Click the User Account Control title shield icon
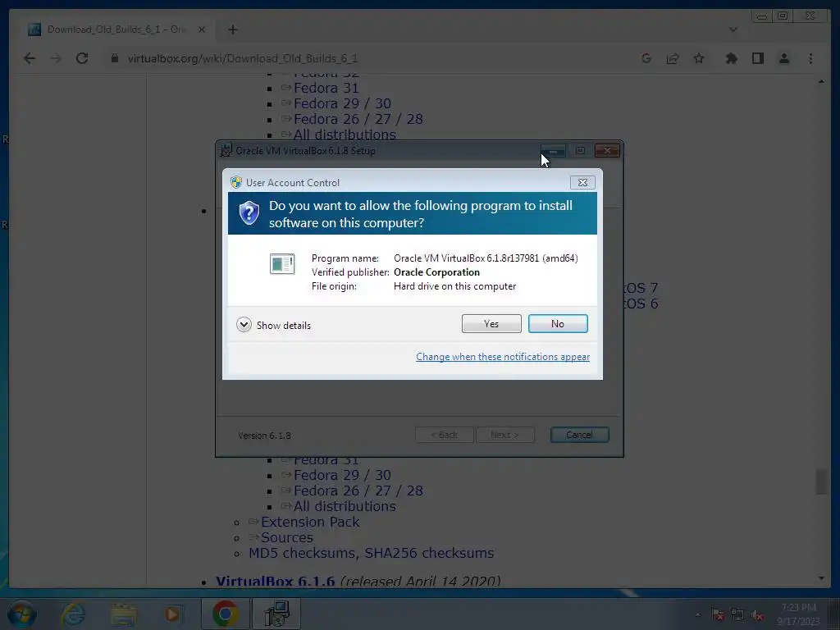This screenshot has height=630, width=840. point(236,182)
